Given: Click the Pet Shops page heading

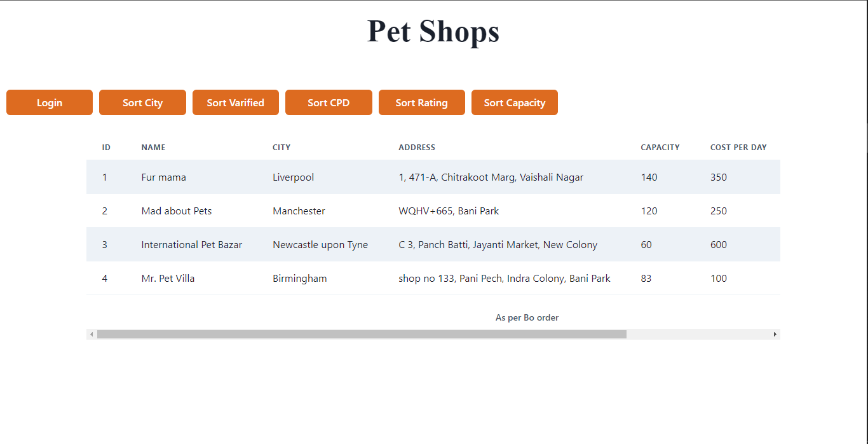Looking at the screenshot, I should 433,31.
